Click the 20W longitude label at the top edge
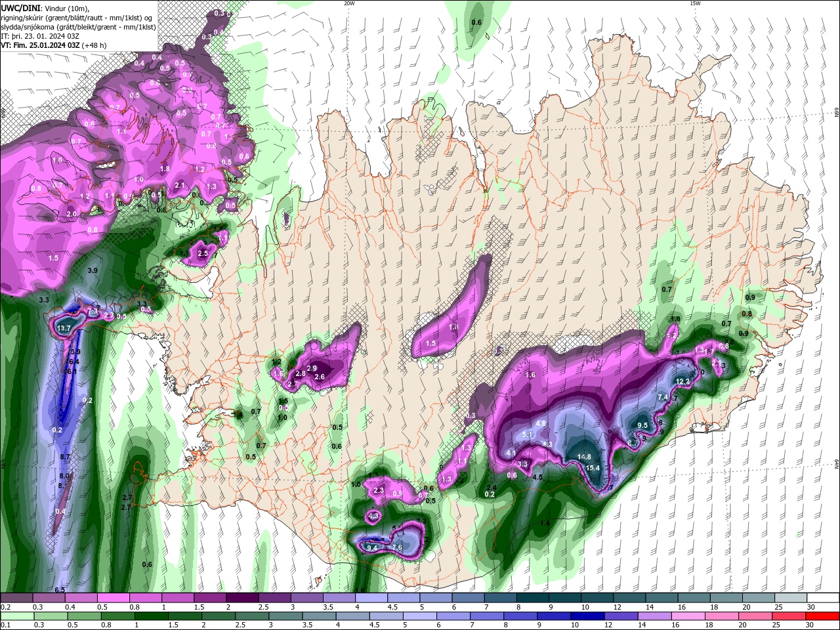Image resolution: width=840 pixels, height=630 pixels. coord(349,3)
